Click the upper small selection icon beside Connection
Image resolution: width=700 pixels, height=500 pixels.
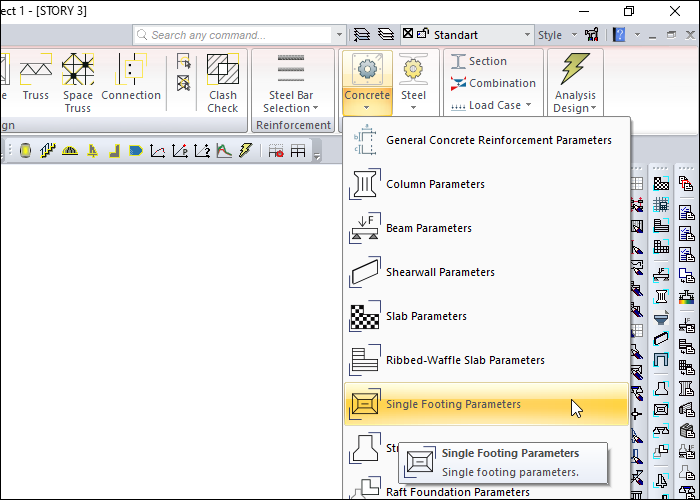click(x=183, y=61)
